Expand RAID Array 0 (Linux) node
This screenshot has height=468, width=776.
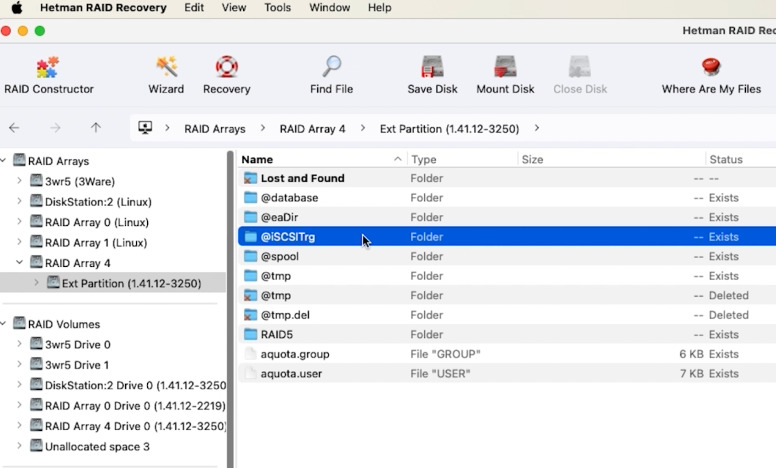point(19,222)
